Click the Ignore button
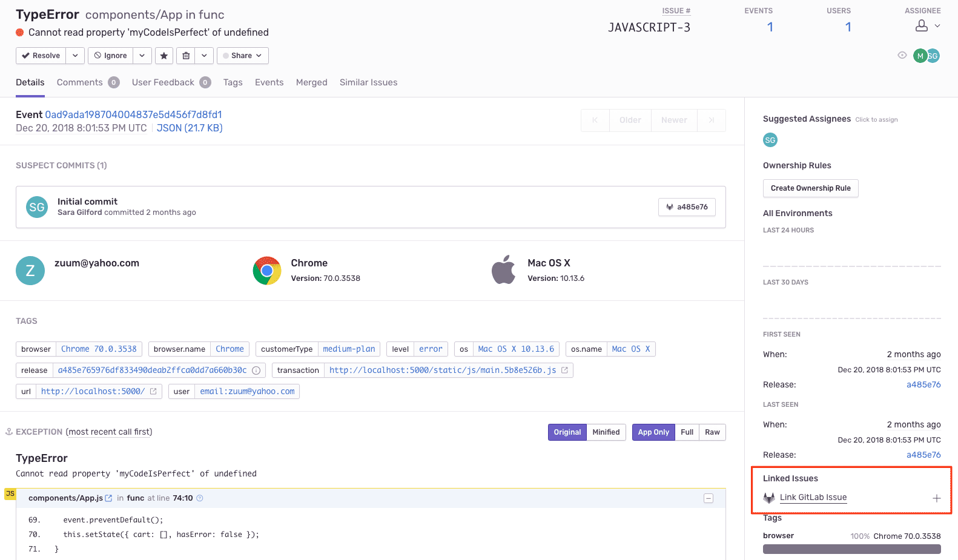 110,56
